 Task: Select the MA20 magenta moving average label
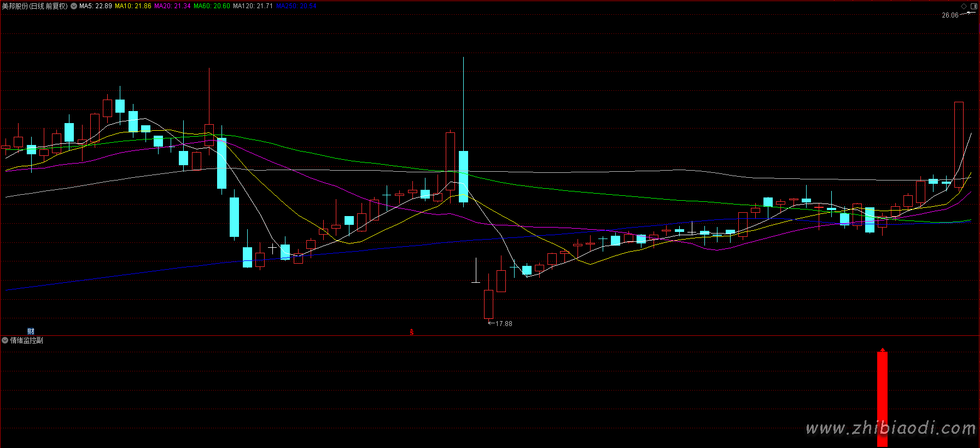(172, 6)
